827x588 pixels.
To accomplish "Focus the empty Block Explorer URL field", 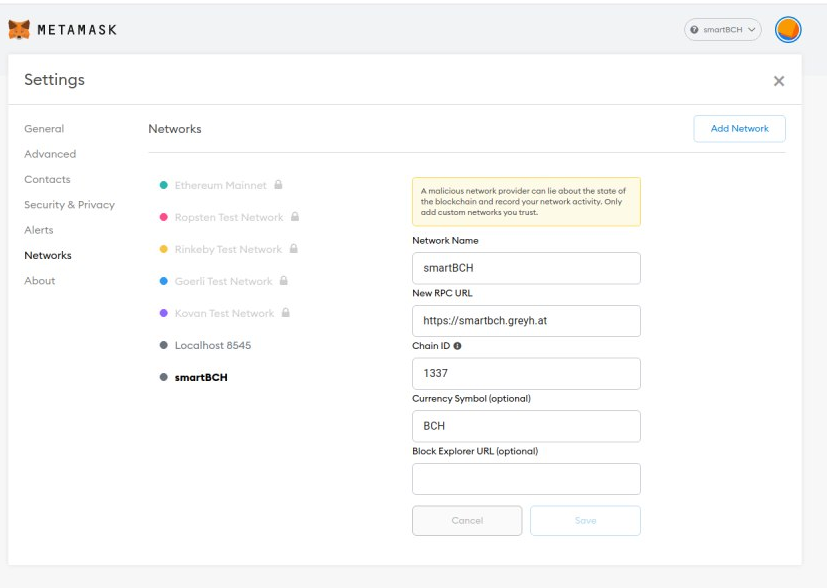I will pos(526,479).
